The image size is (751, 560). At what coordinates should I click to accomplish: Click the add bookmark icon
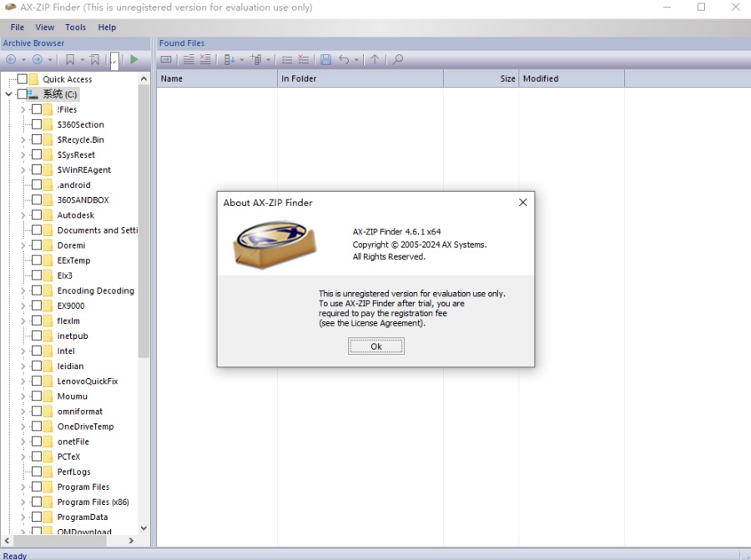[x=94, y=59]
